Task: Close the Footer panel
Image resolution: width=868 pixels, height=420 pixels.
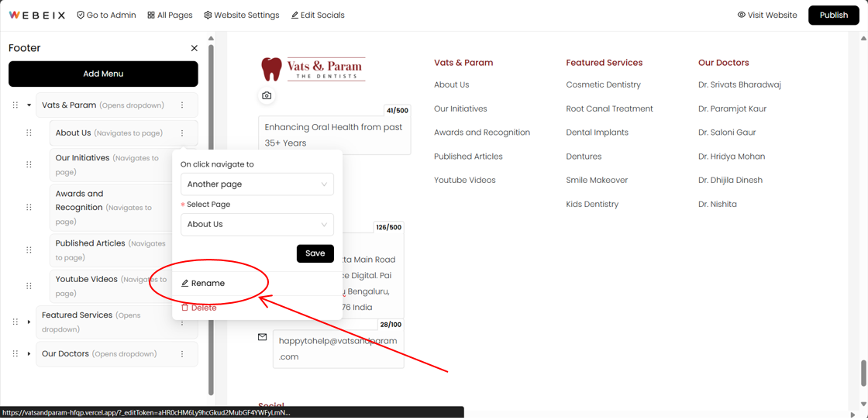Action: click(x=195, y=48)
